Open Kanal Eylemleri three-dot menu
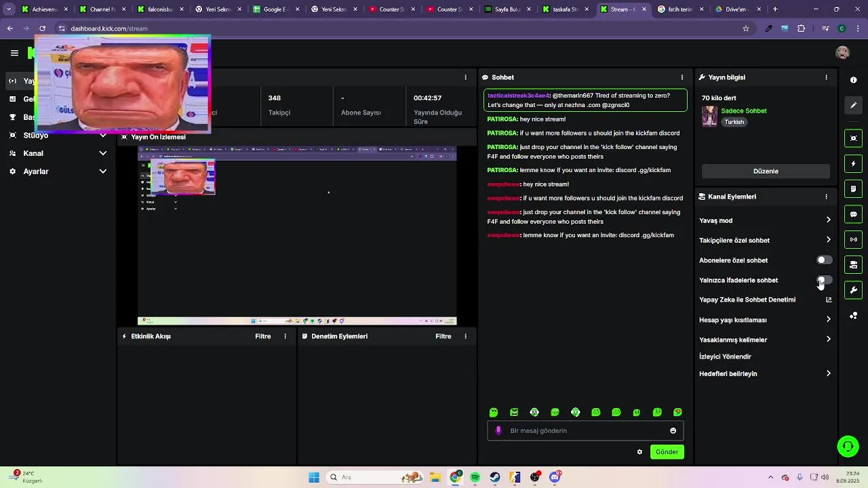868x488 pixels. pos(826,197)
